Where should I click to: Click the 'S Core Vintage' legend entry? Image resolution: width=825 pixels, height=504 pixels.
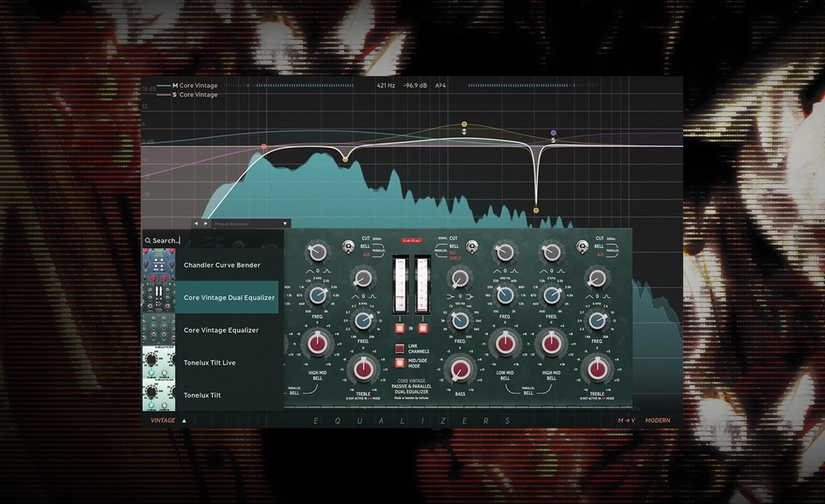pos(187,95)
